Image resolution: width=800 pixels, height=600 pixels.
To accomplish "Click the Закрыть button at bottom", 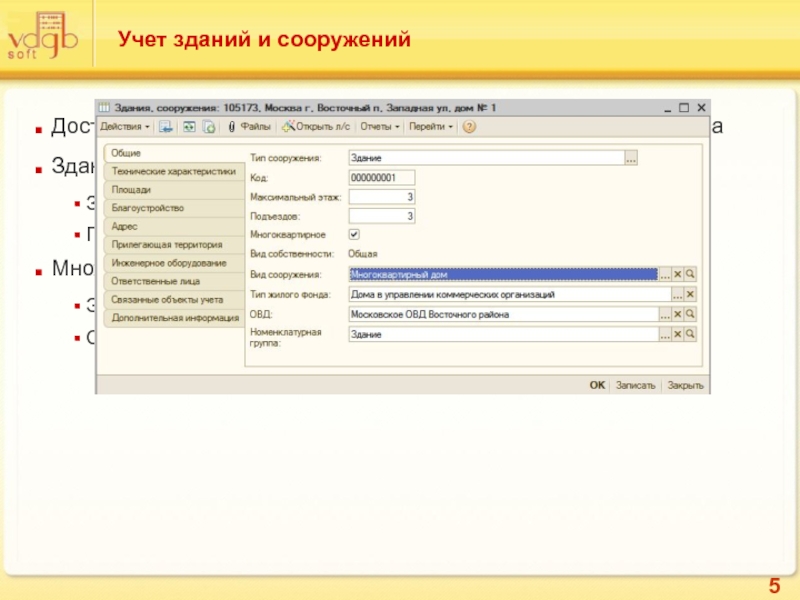I will click(x=685, y=385).
